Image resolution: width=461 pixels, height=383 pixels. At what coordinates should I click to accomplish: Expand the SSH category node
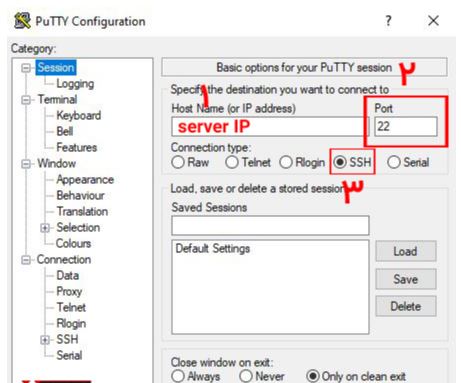45,340
